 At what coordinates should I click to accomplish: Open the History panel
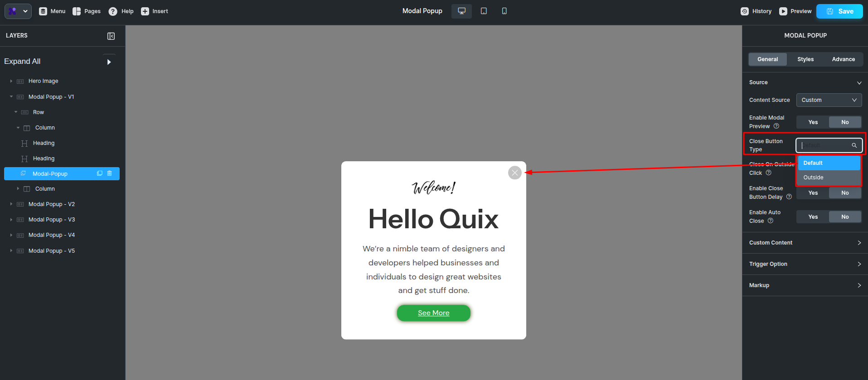click(756, 11)
